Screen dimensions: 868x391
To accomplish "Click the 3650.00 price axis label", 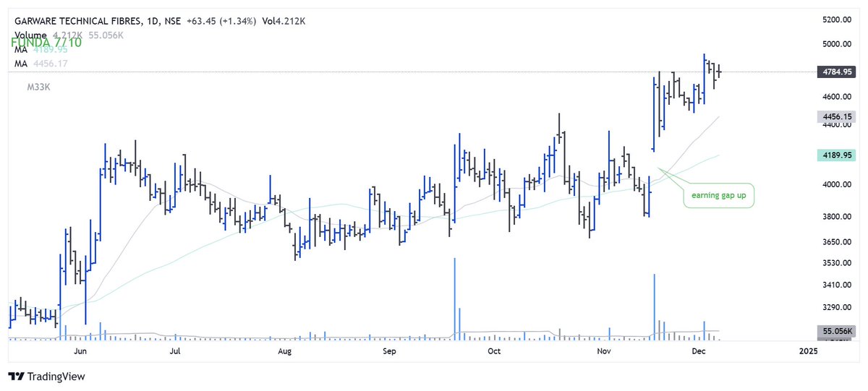I will pos(836,242).
